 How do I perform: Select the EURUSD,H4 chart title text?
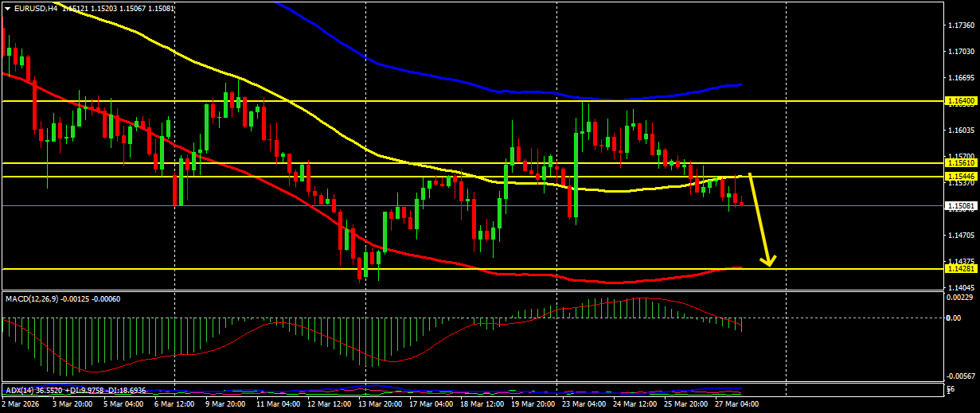(36, 8)
